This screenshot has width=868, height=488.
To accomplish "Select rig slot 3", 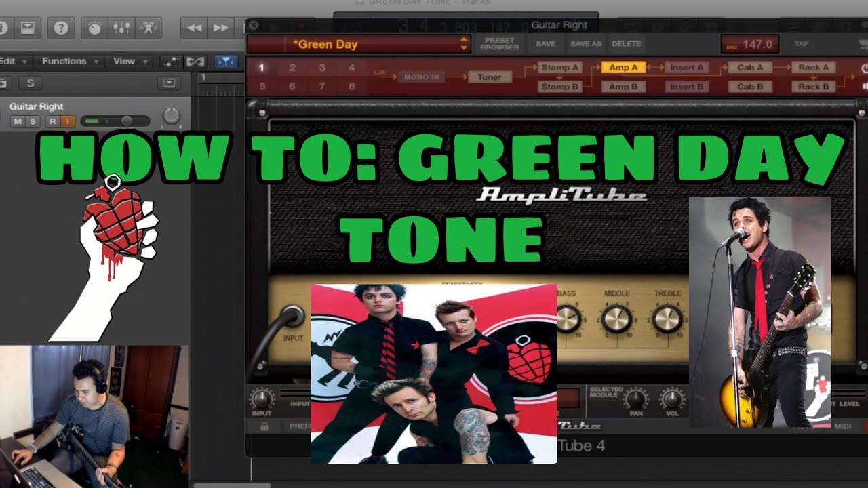I will (322, 68).
